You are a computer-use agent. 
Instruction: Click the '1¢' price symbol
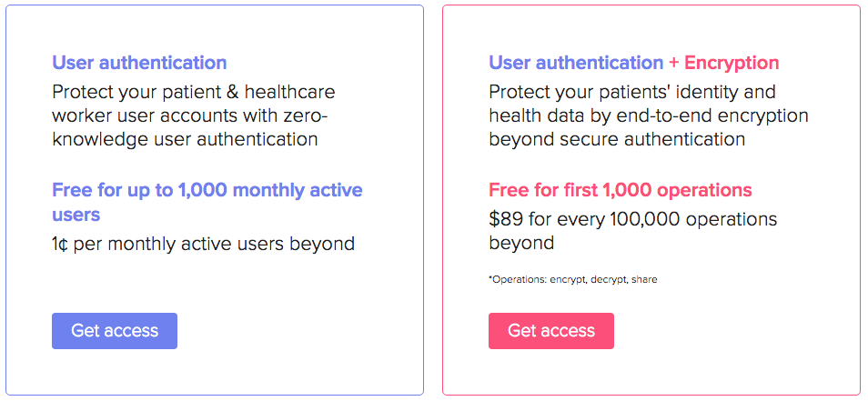[x=60, y=244]
